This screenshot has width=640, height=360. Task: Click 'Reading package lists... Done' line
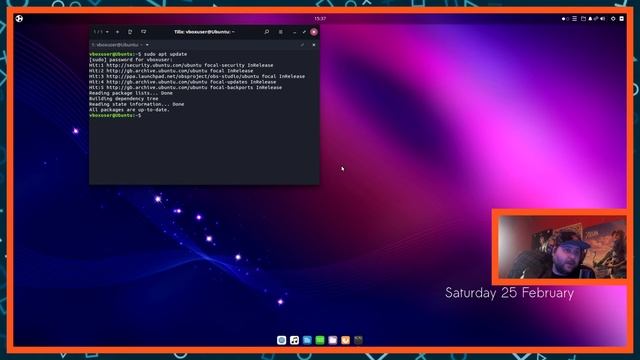point(131,93)
